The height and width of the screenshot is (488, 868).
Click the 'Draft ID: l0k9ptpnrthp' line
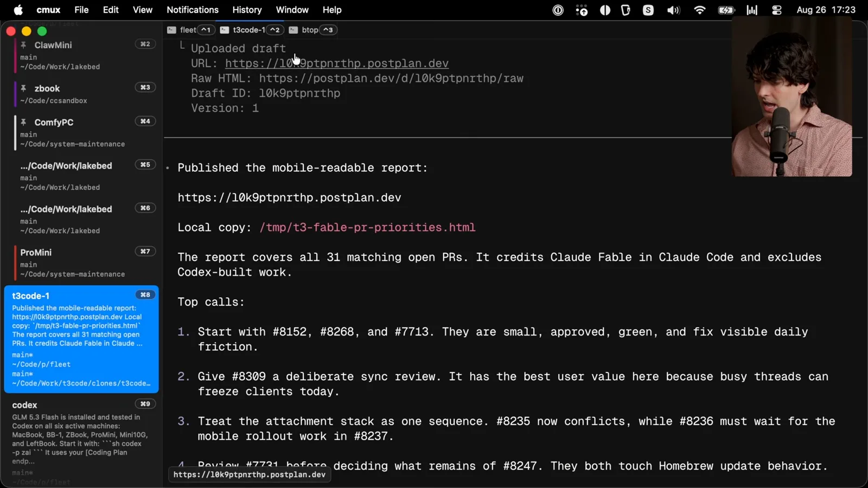266,93
